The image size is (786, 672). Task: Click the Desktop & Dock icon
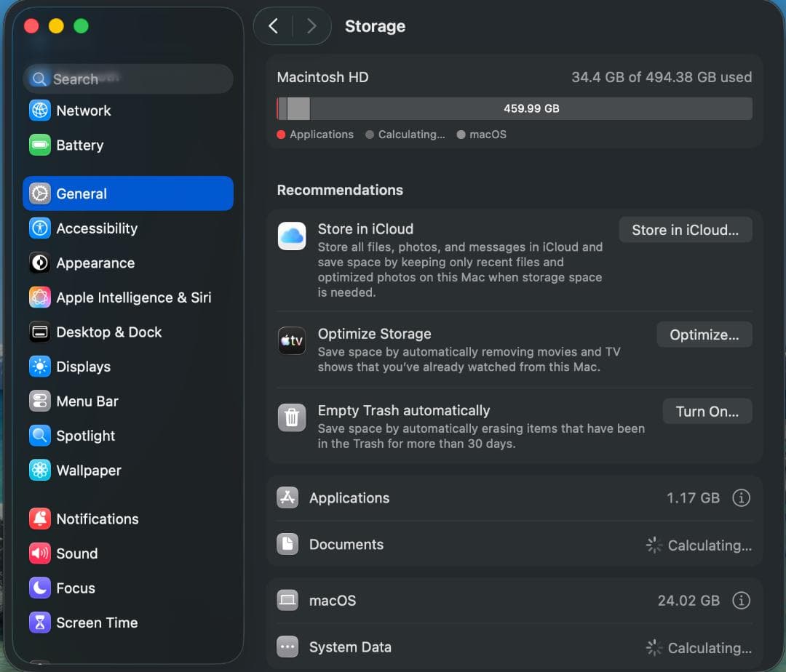(39, 332)
